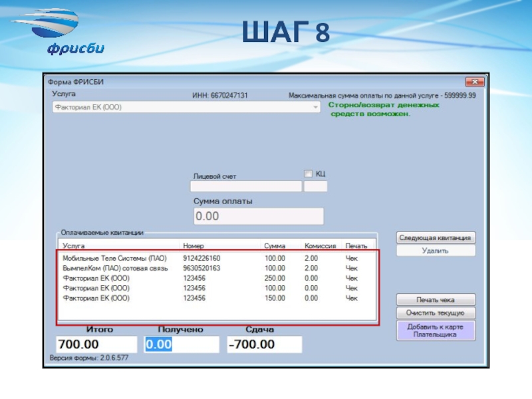Click into the Сумма оплаты field
This screenshot has width=532, height=399.
(x=259, y=216)
